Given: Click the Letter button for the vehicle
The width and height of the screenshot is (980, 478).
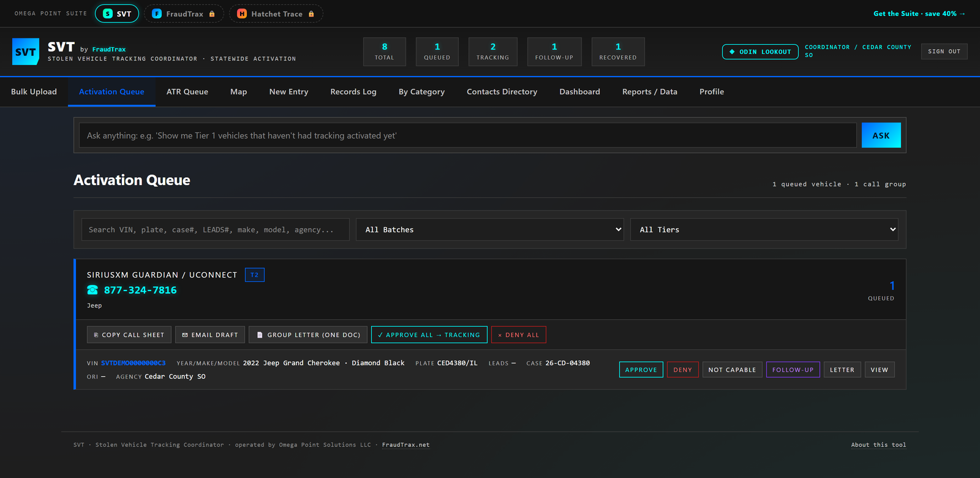Looking at the screenshot, I should point(842,370).
